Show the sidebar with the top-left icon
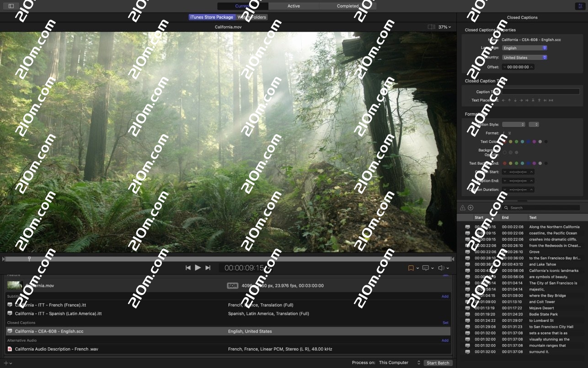 point(11,6)
